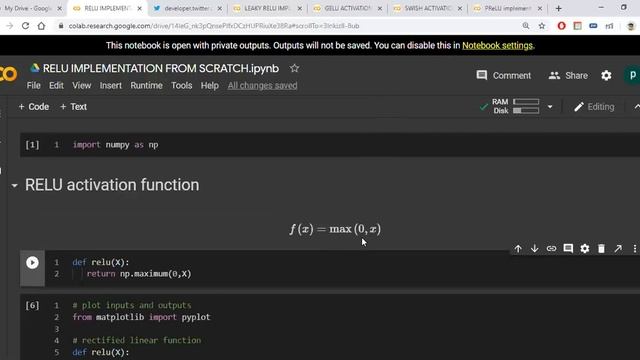The image size is (640, 360).
Task: Delete the cell with trash icon
Action: 601,249
